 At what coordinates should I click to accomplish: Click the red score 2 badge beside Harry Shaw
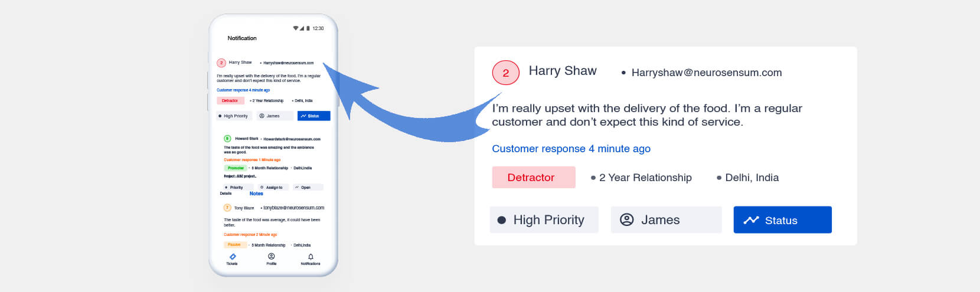pyautogui.click(x=505, y=73)
